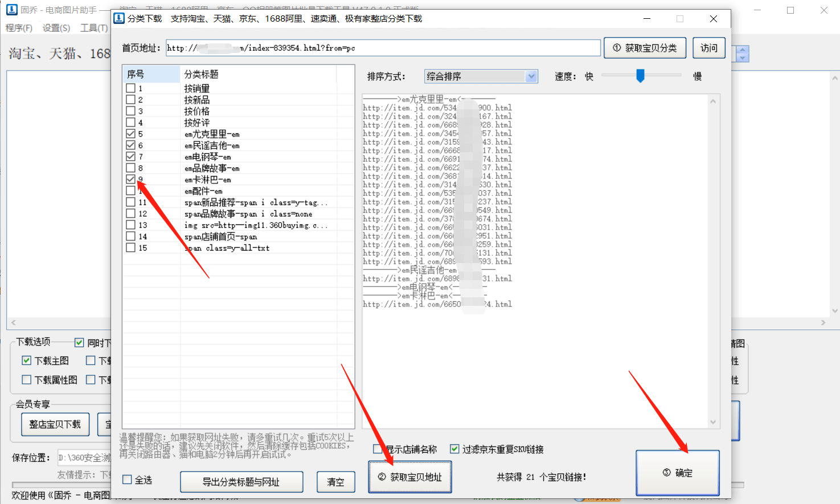This screenshot has width=840, height=504.
Task: Open 工具(T) menu in main window
Action: click(94, 28)
